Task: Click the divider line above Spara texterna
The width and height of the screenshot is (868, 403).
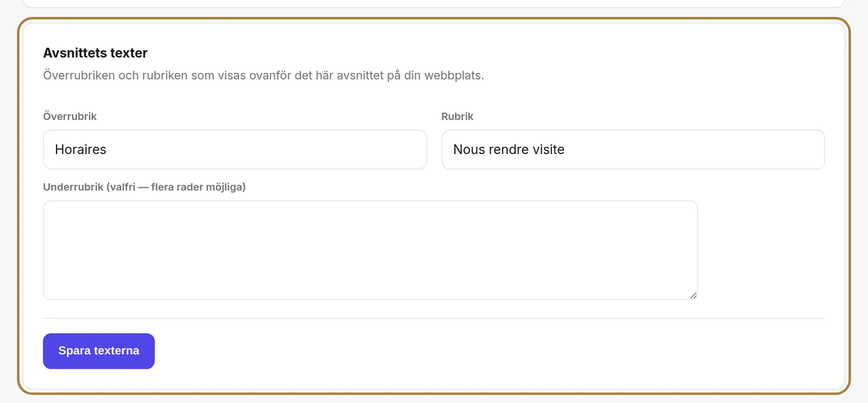Action: [434, 318]
